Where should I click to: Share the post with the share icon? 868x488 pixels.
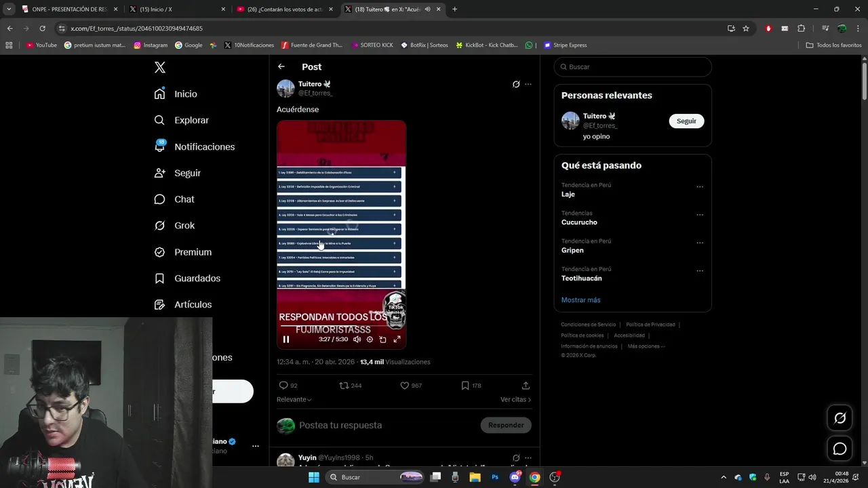click(526, 385)
